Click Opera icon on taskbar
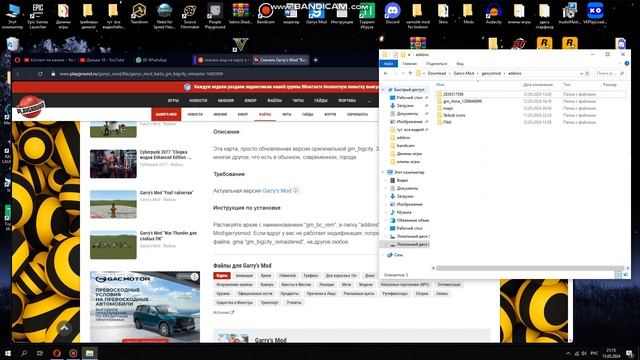640x360 pixels. click(x=57, y=353)
